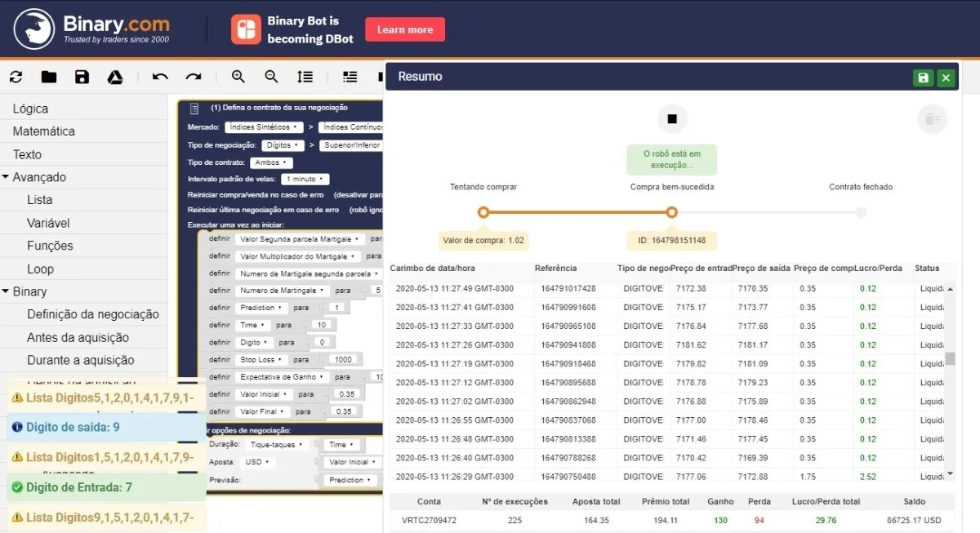The image size is (980, 533).
Task: Click the undo arrow in the toolbar
Action: pos(160,77)
